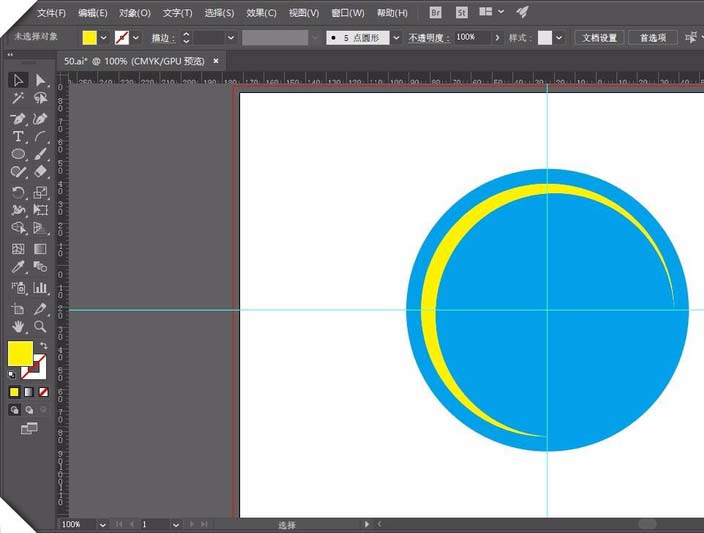
Task: Select the Rotate tool
Action: click(18, 193)
